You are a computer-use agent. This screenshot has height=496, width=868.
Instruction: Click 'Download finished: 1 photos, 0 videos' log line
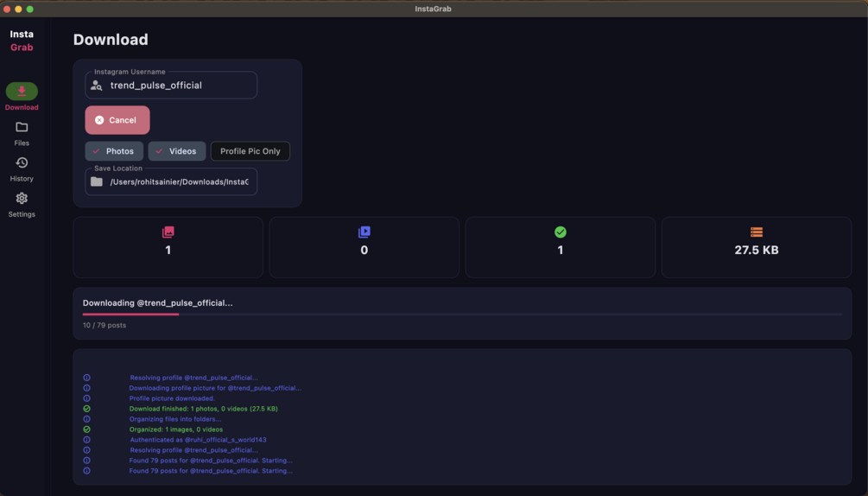204,409
